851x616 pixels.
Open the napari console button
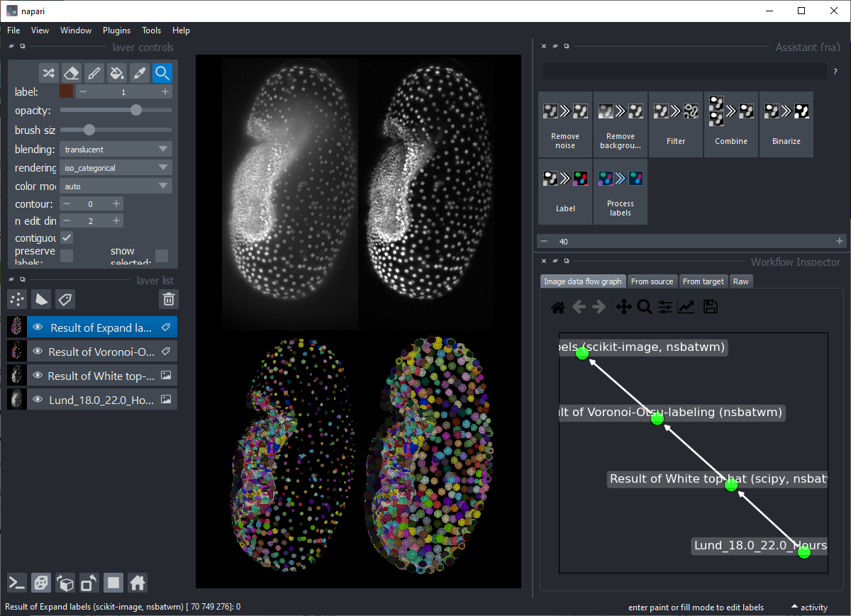pos(17,583)
